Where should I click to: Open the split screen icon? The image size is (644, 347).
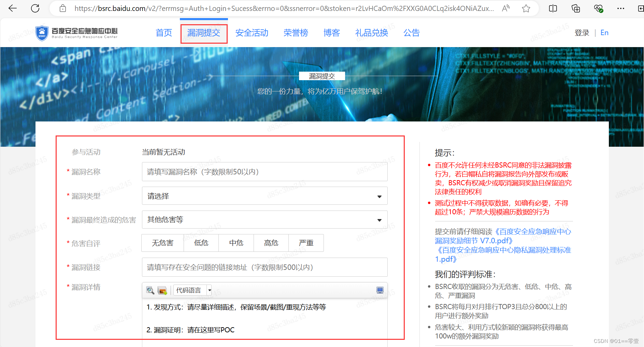tap(553, 8)
